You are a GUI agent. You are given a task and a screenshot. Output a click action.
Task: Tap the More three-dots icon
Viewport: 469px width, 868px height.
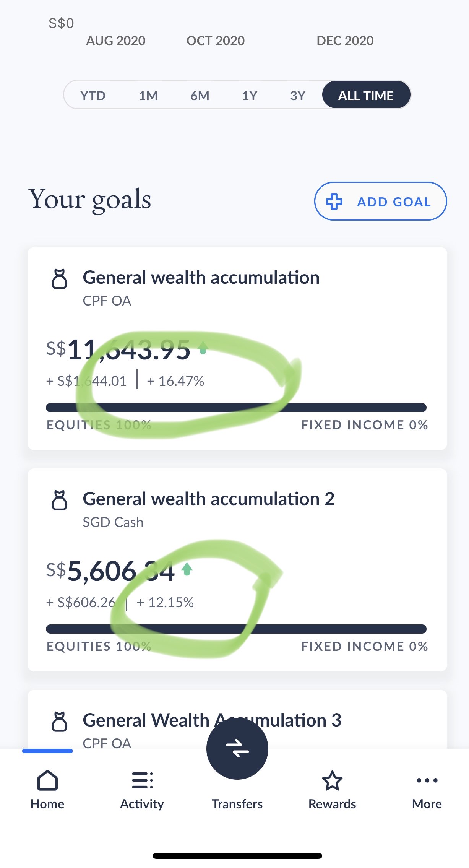coord(427,780)
